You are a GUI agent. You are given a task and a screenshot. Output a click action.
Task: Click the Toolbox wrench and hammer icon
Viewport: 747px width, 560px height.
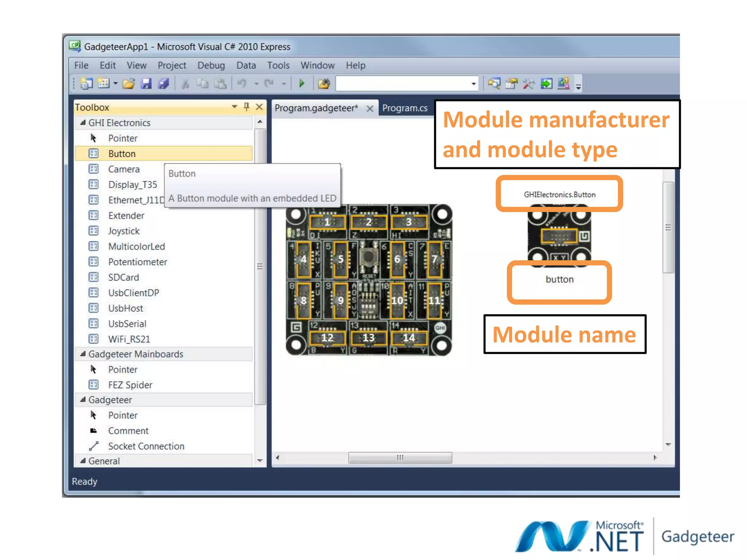coord(529,84)
